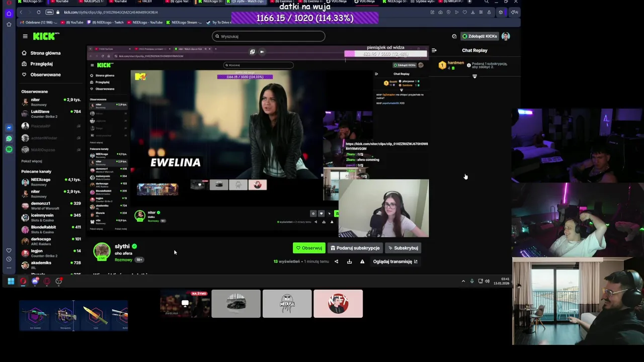This screenshot has width=644, height=362.
Task: Open iceinmyvein Slots & Casino channel
Action: 50,217
